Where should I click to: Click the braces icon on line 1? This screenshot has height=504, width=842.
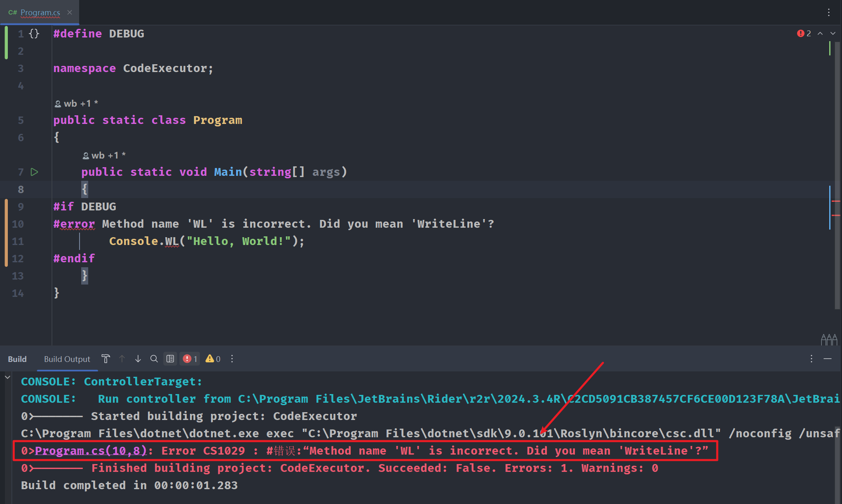pyautogui.click(x=34, y=33)
